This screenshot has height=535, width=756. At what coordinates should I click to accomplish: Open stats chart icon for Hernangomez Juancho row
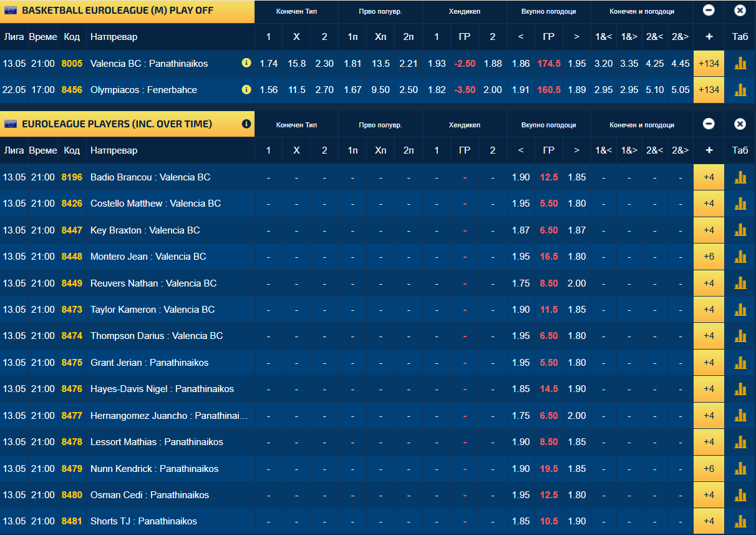coord(740,416)
